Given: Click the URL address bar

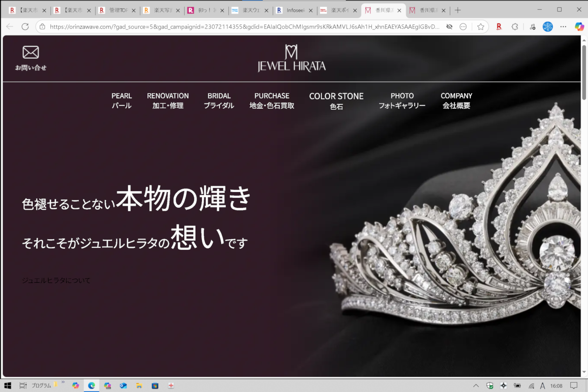Looking at the screenshot, I should (245, 27).
